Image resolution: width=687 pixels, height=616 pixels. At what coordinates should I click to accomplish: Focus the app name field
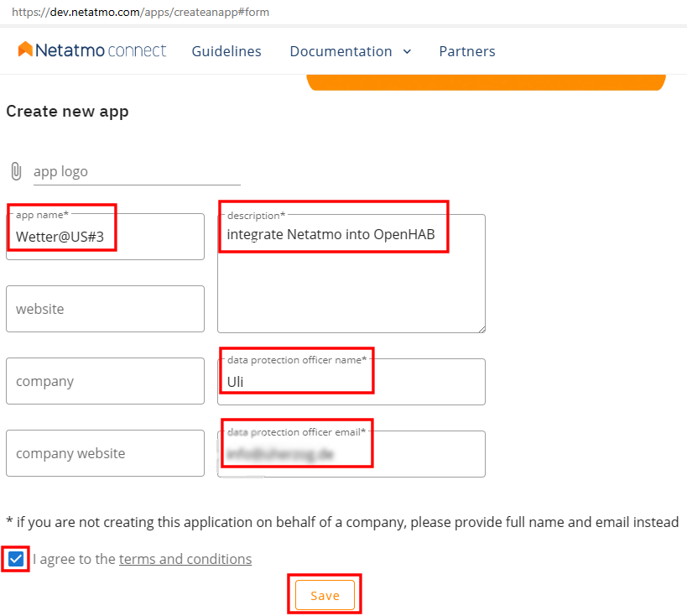coord(105,237)
